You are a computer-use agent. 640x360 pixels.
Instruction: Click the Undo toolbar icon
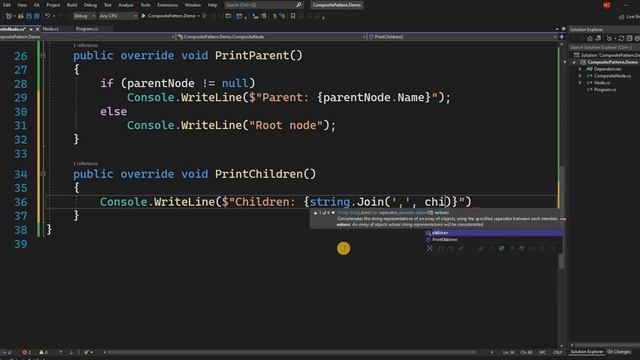[x=47, y=16]
